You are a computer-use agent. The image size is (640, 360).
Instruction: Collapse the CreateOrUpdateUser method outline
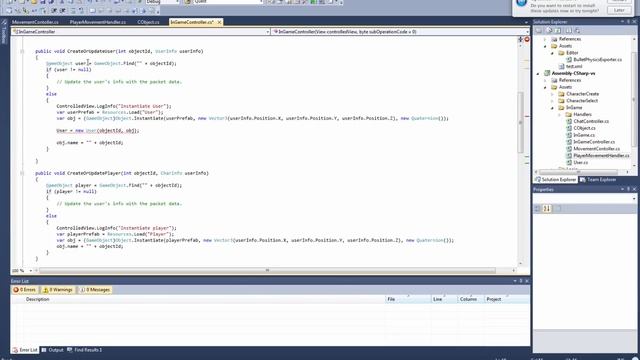(22, 51)
